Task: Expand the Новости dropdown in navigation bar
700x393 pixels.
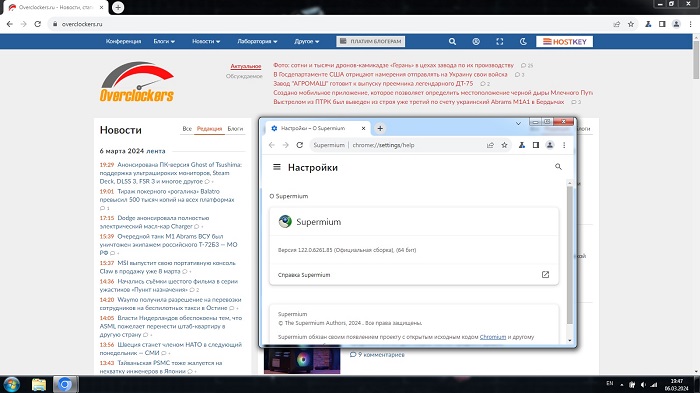Action: coord(206,42)
